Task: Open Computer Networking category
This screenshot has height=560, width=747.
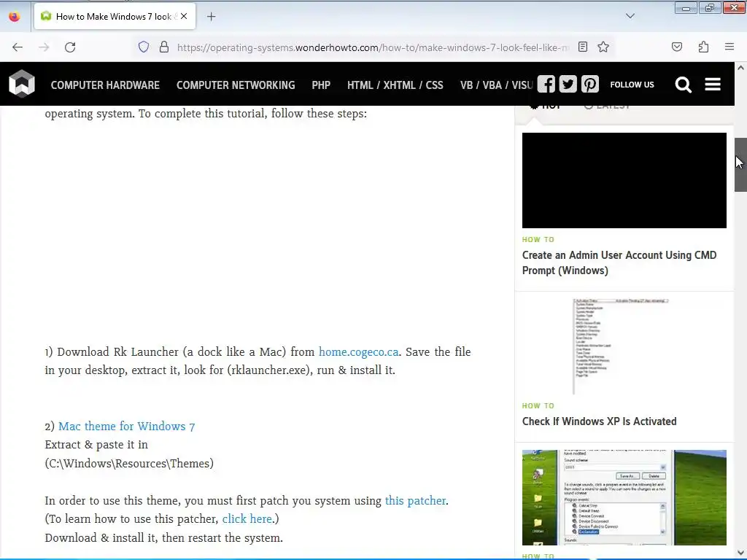Action: (x=236, y=85)
